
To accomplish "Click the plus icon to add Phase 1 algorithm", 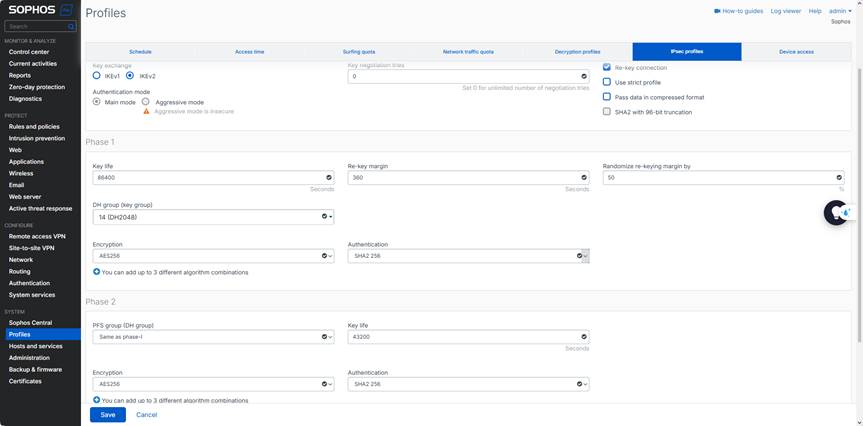I will pos(96,272).
